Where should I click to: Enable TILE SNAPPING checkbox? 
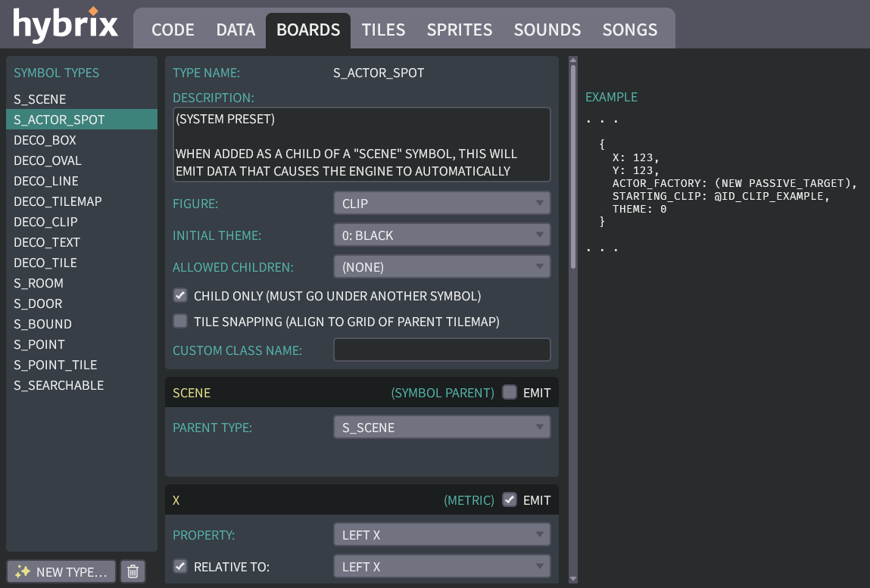(x=180, y=321)
